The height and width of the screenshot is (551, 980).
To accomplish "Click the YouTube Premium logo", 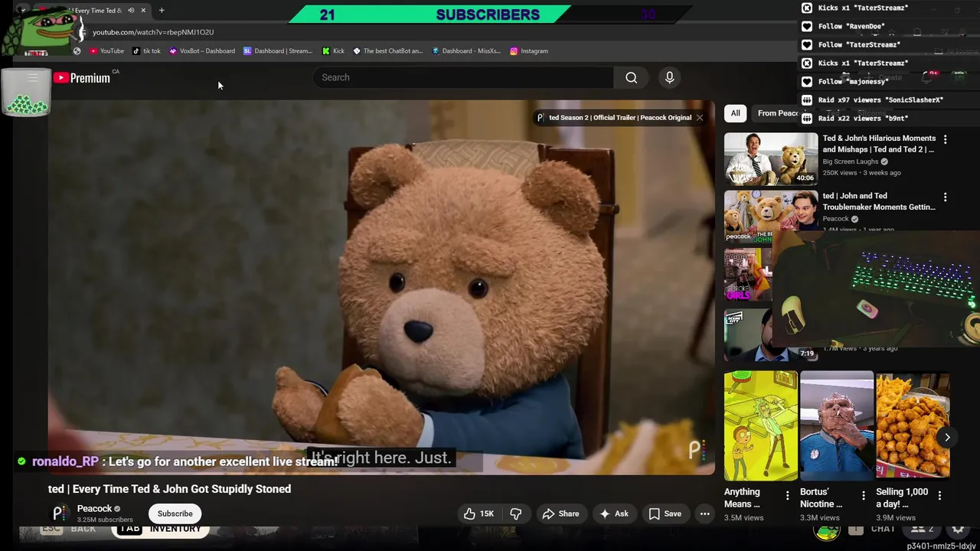I will tap(82, 77).
